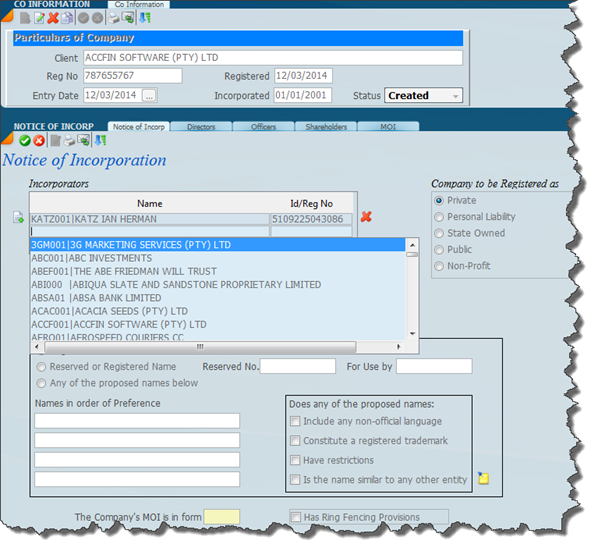Click the email envelope icon in Notice of Incorp toolbar
This screenshot has height=555, width=598.
(x=84, y=140)
